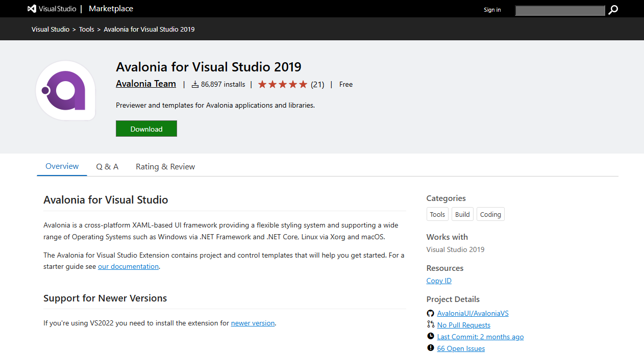Click the installs download icon
644x353 pixels.
(x=195, y=84)
